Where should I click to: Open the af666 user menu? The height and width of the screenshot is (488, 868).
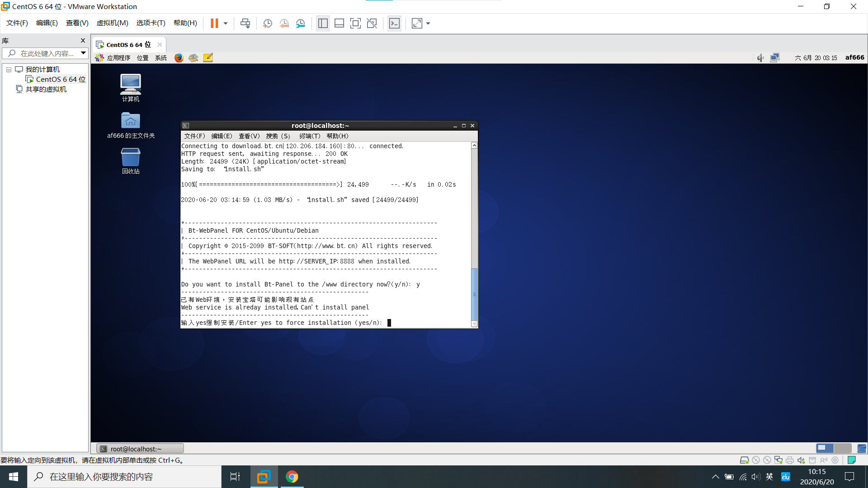[854, 57]
